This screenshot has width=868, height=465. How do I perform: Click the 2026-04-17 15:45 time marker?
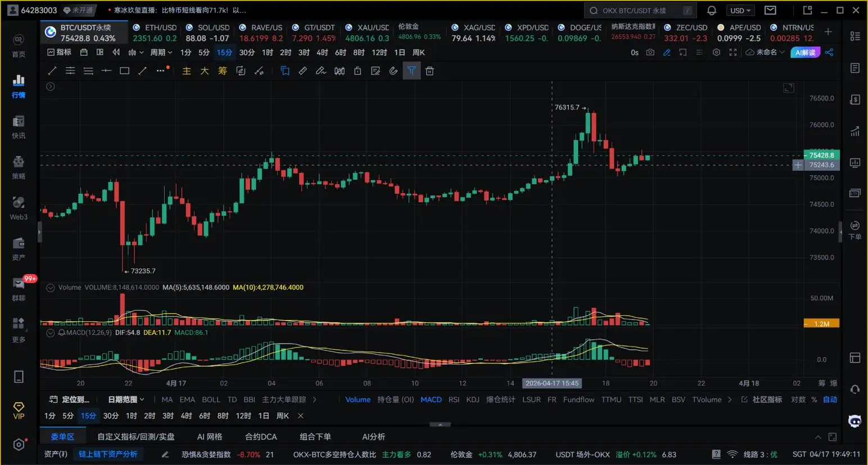552,383
